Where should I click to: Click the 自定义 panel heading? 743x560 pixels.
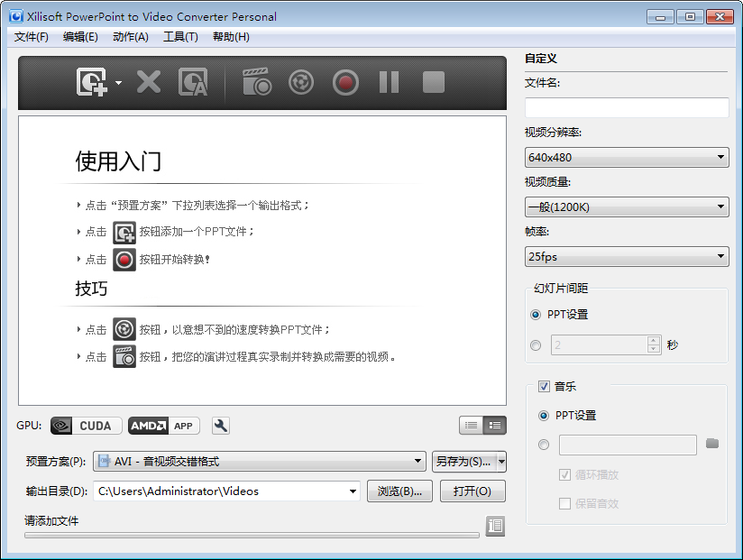541,59
